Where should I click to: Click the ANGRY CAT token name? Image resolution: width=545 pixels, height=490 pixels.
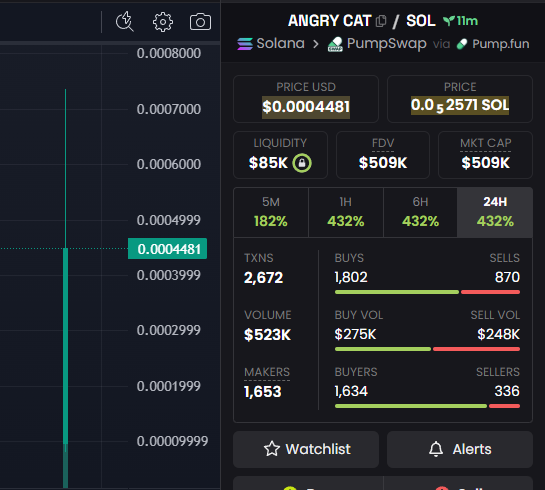(x=330, y=21)
